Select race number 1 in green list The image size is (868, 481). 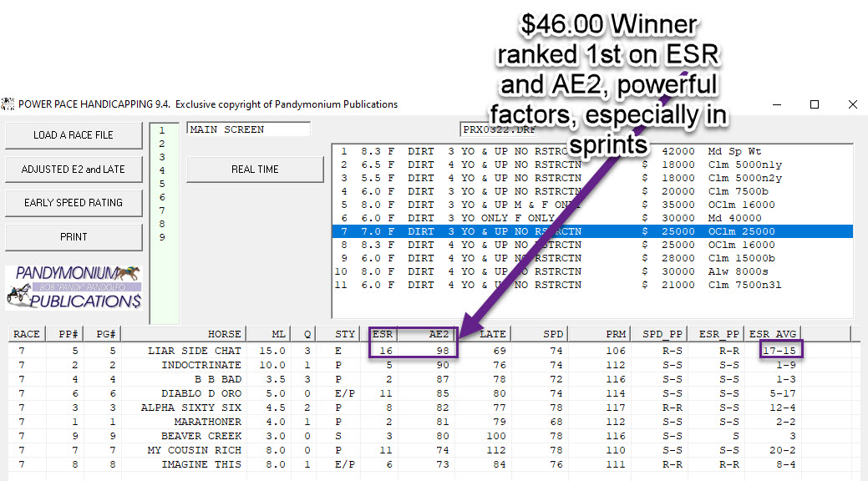pos(161,130)
